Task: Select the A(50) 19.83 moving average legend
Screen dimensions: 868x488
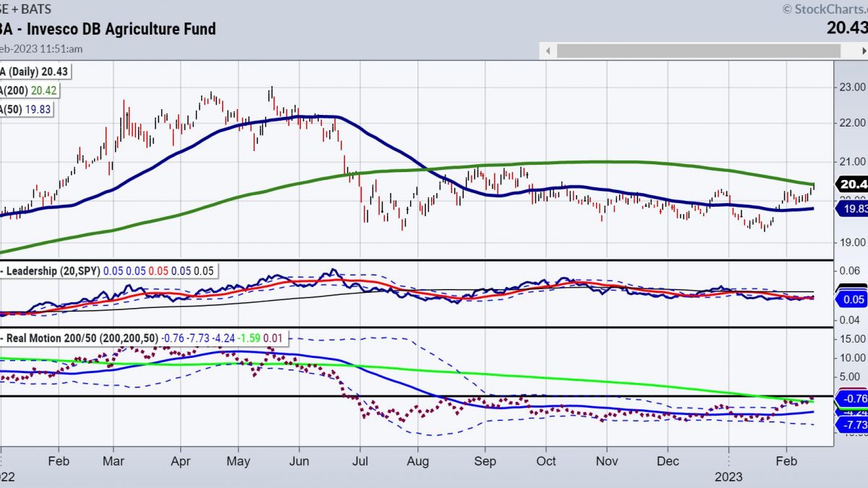Action: tap(27, 108)
